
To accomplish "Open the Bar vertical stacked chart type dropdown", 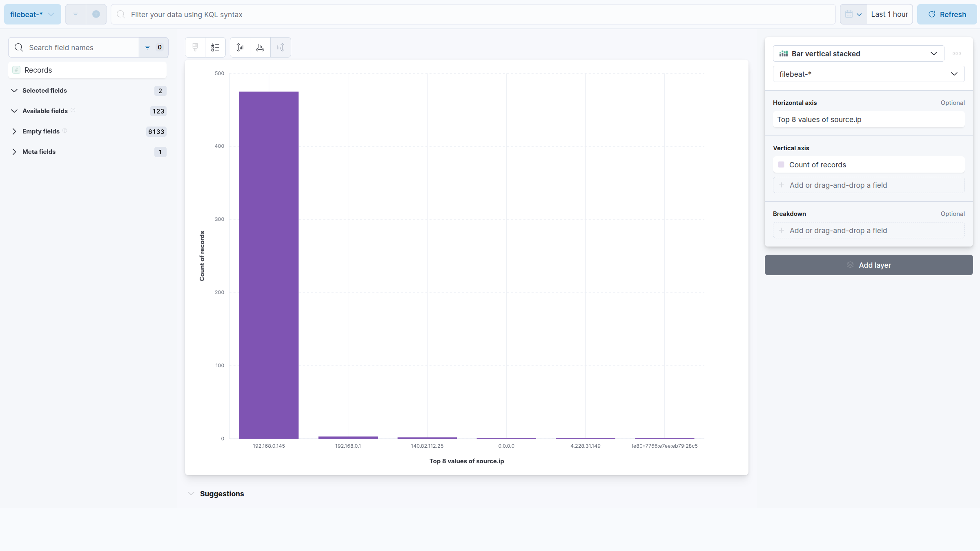I will (x=858, y=53).
